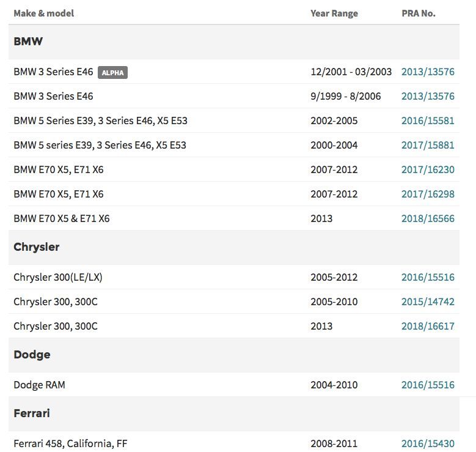476x452 pixels.
Task: Open PRA link 2016/15430 for Ferrari
Action: pos(428,444)
